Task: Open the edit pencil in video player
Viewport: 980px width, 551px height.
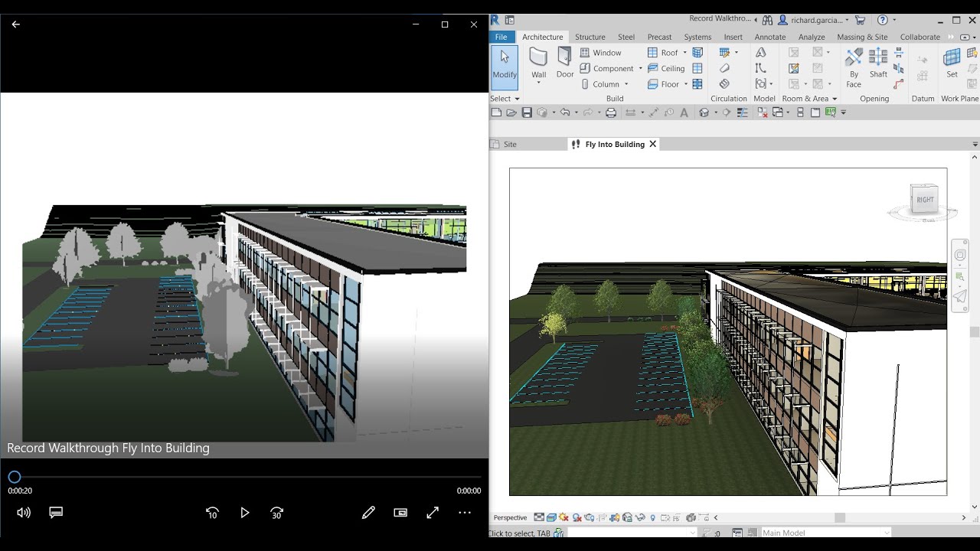Action: pos(368,513)
